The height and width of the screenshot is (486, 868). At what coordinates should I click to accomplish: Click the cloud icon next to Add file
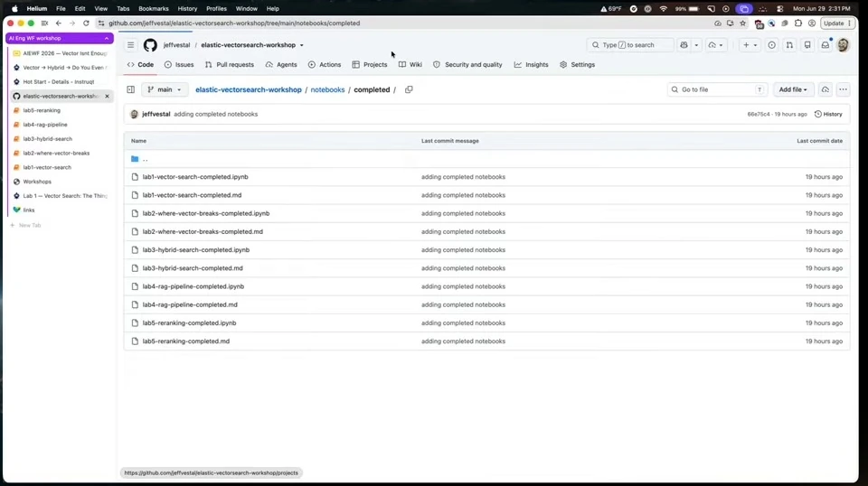(825, 89)
